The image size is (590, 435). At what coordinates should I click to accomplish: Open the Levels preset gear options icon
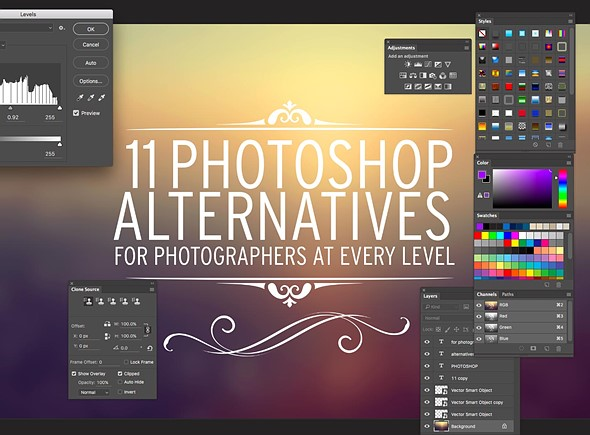[62, 28]
